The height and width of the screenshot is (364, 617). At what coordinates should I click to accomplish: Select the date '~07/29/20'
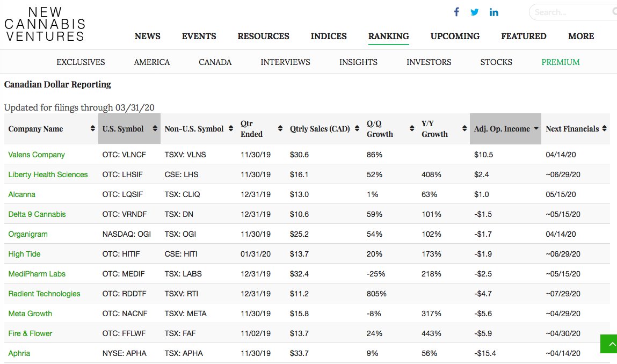click(x=563, y=294)
